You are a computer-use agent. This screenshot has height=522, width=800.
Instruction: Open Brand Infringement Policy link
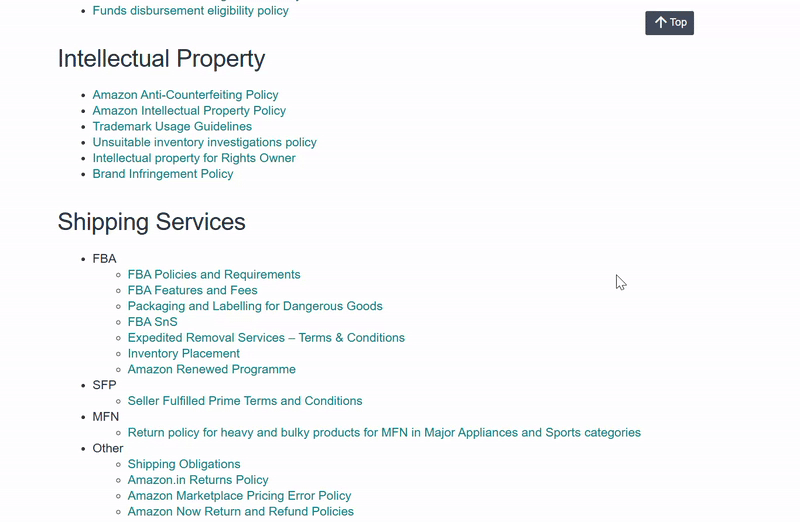163,174
